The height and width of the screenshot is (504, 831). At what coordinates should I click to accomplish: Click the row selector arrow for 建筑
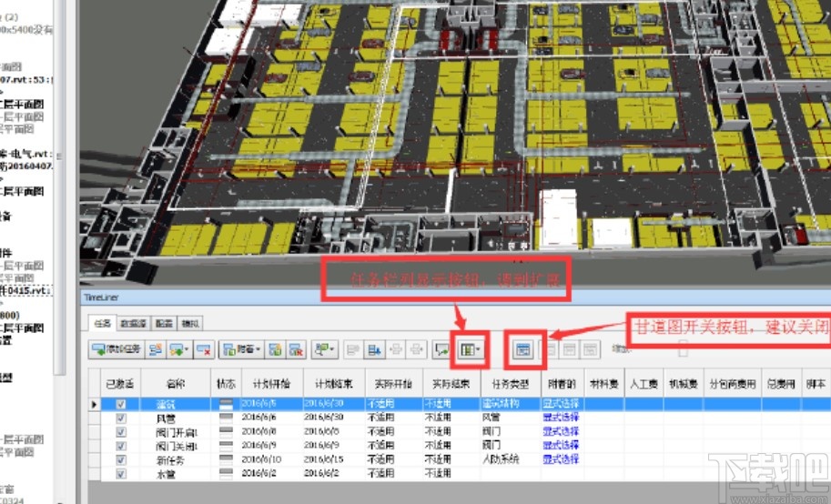point(95,404)
